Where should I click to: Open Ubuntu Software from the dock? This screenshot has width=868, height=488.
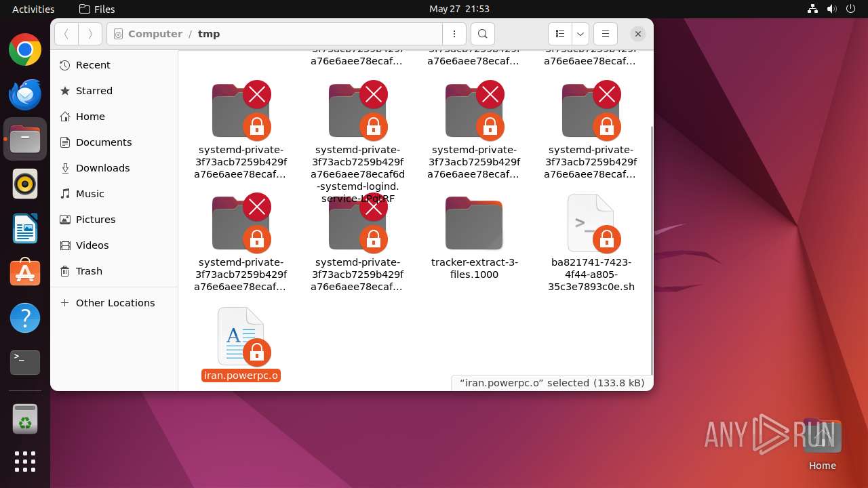pos(25,273)
